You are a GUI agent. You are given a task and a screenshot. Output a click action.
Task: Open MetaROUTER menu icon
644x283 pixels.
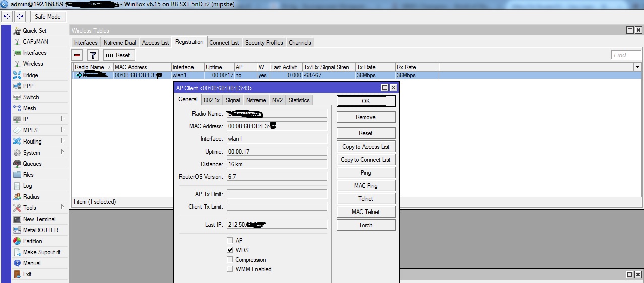[x=18, y=230]
